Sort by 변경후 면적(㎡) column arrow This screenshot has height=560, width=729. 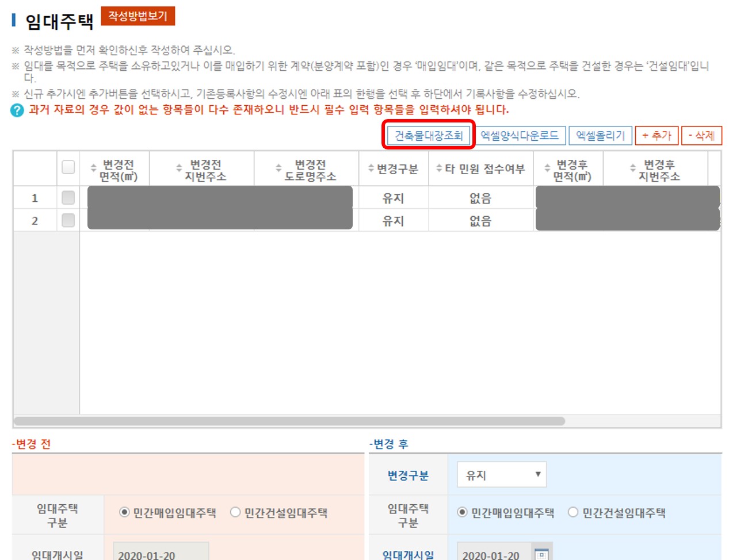click(547, 168)
